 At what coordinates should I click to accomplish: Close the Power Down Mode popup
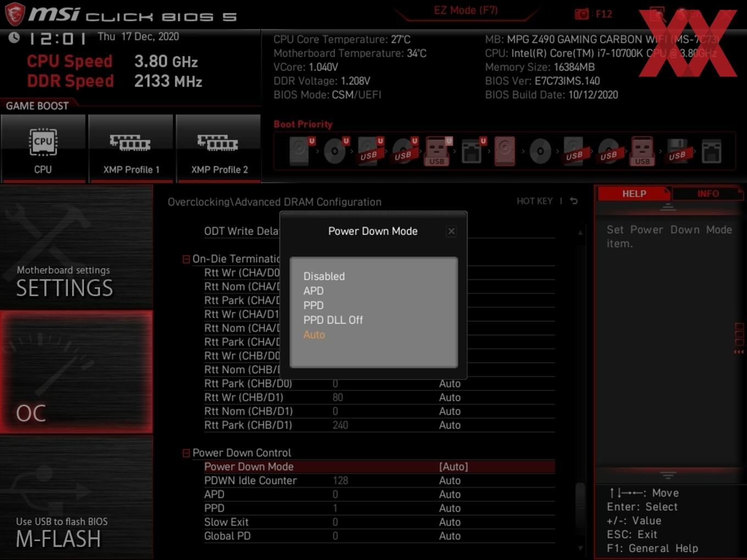[451, 231]
